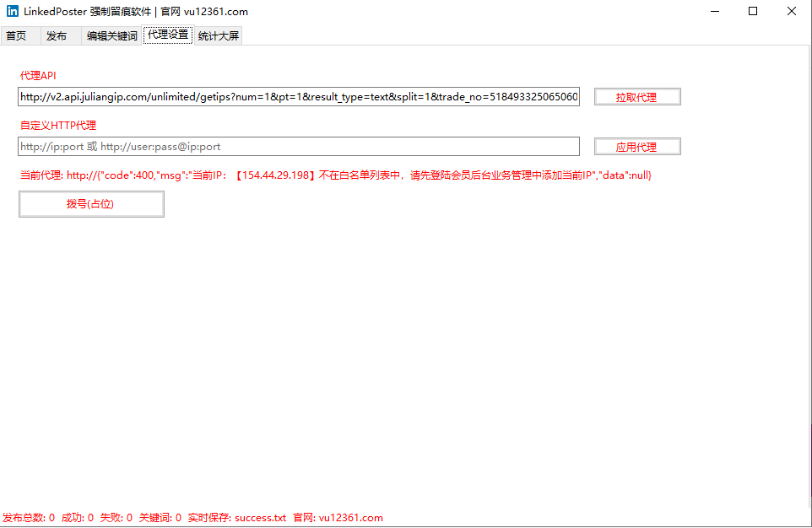The height and width of the screenshot is (528, 812).
Task: Click 官网 vu12361.com in status bar
Action: point(338,518)
